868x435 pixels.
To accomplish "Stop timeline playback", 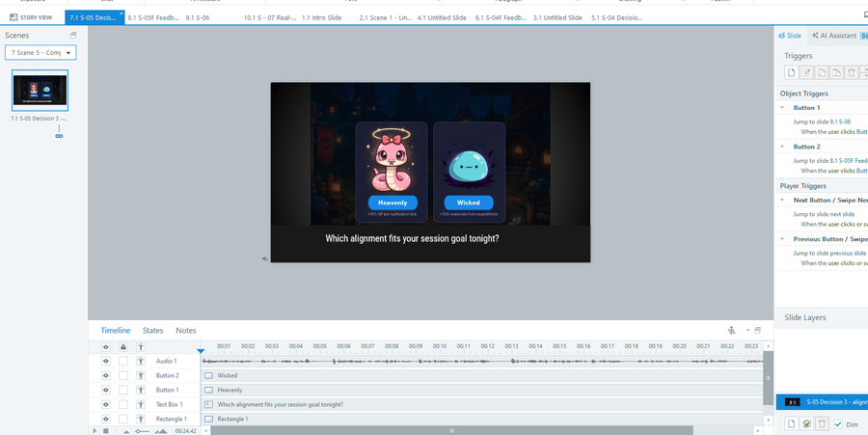I will (x=106, y=430).
